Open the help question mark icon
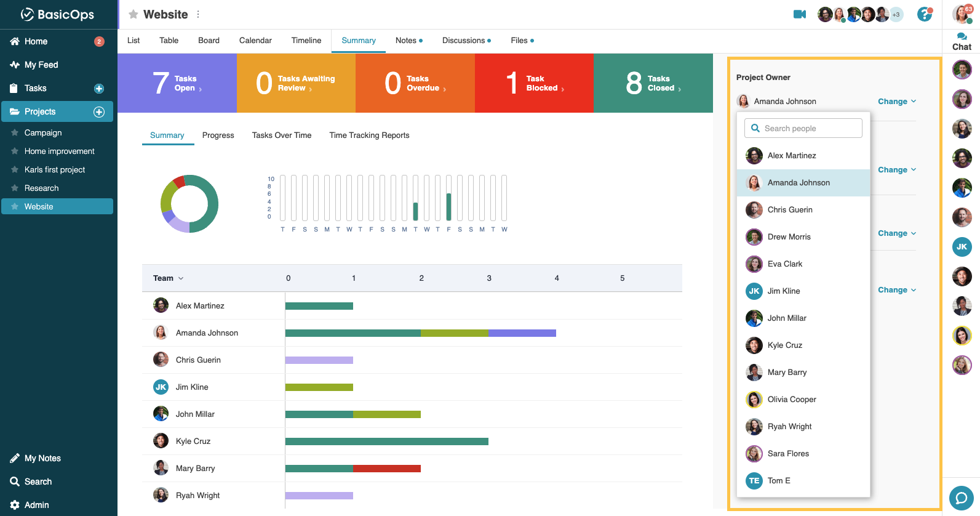 (x=924, y=14)
